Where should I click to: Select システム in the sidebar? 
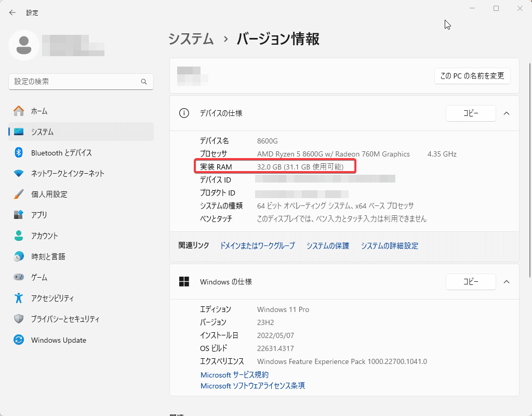point(81,132)
